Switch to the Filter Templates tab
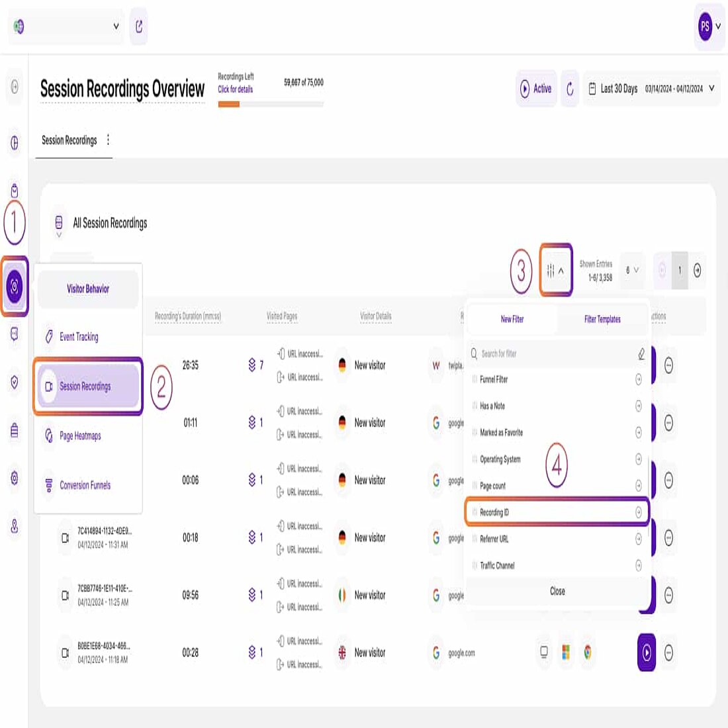728x728 pixels. click(x=602, y=318)
